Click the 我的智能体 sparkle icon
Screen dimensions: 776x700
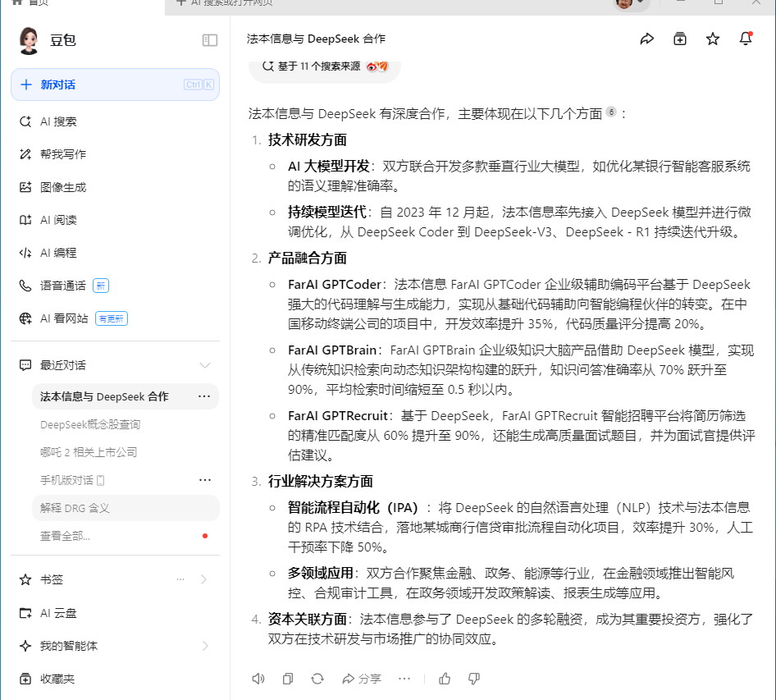coord(25,646)
